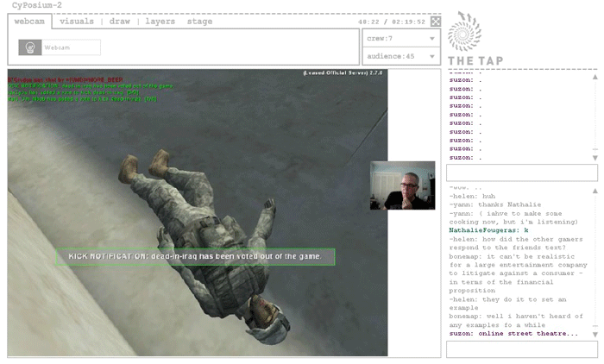The width and height of the screenshot is (604, 364).
Task: Click lower chat scroll up arrow
Action: click(x=595, y=191)
